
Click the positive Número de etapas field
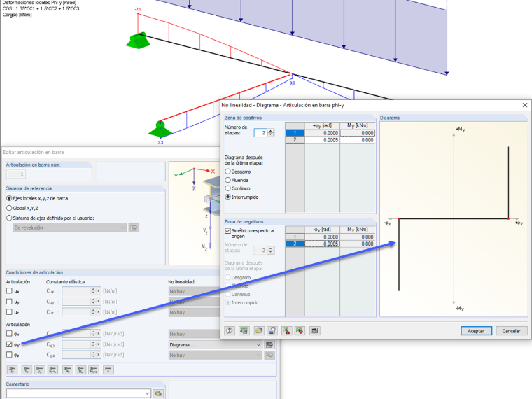click(x=261, y=133)
